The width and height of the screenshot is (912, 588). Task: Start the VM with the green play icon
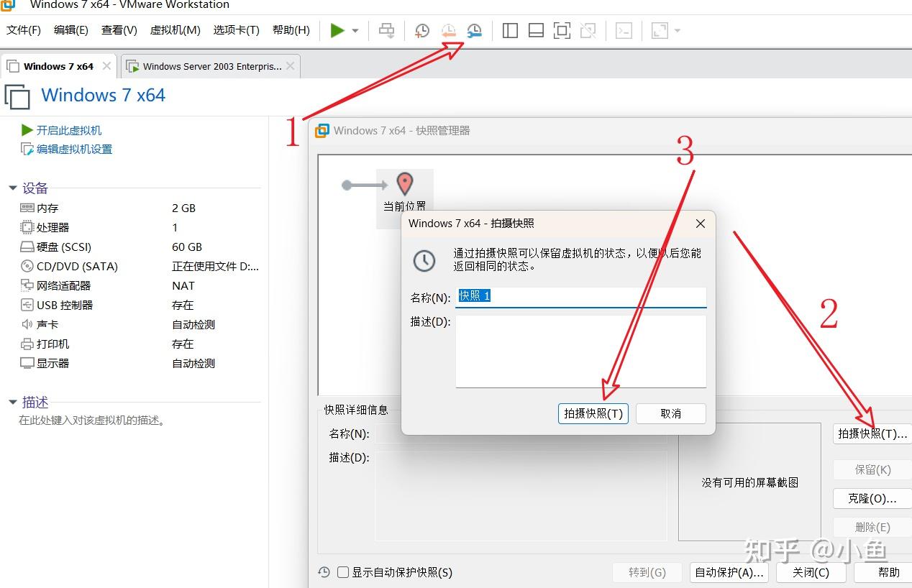point(335,30)
